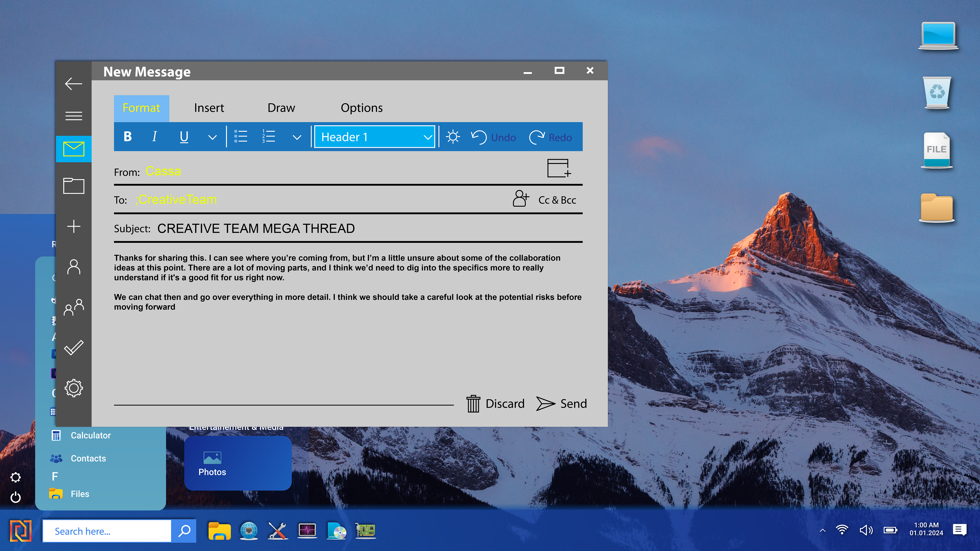Screen dimensions: 980x551
Task: Expand the list options chevron
Action: click(x=297, y=137)
